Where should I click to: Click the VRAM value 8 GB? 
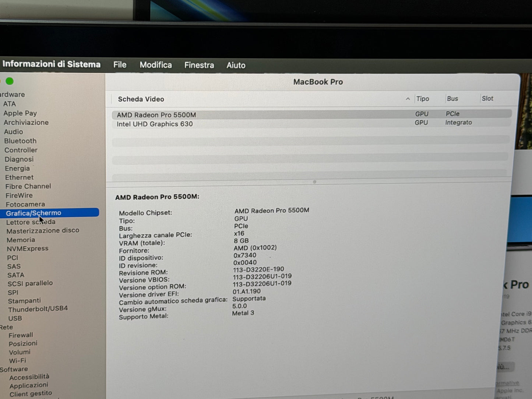[241, 241]
